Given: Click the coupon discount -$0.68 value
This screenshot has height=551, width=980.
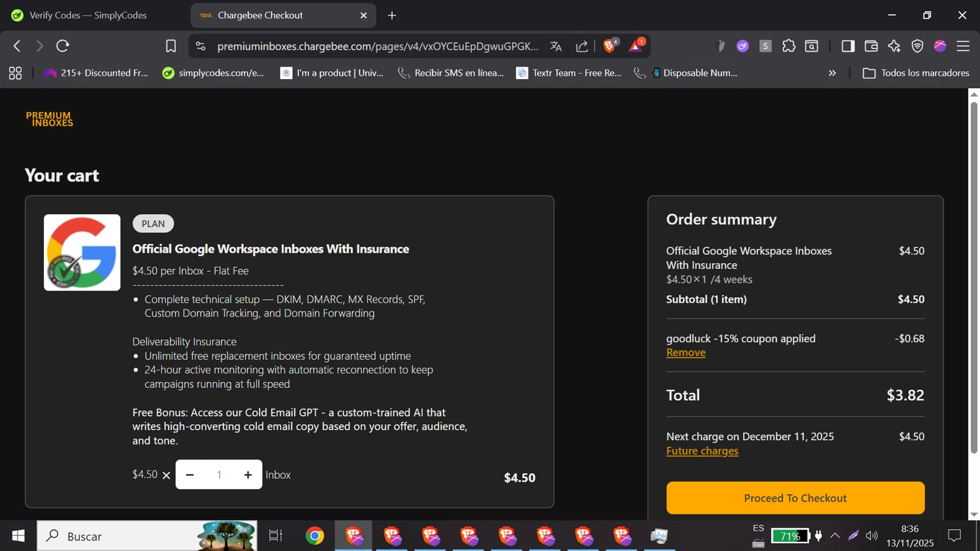Looking at the screenshot, I should point(909,338).
